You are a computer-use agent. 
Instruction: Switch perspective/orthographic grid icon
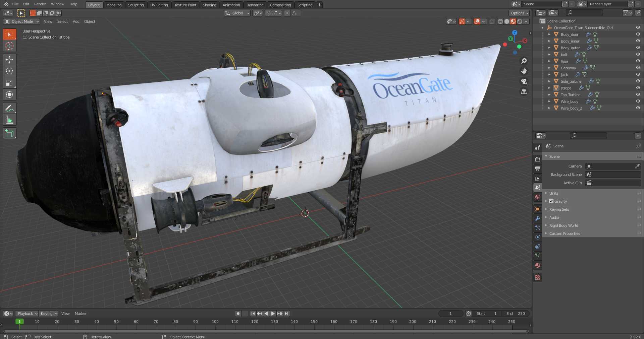click(x=524, y=91)
